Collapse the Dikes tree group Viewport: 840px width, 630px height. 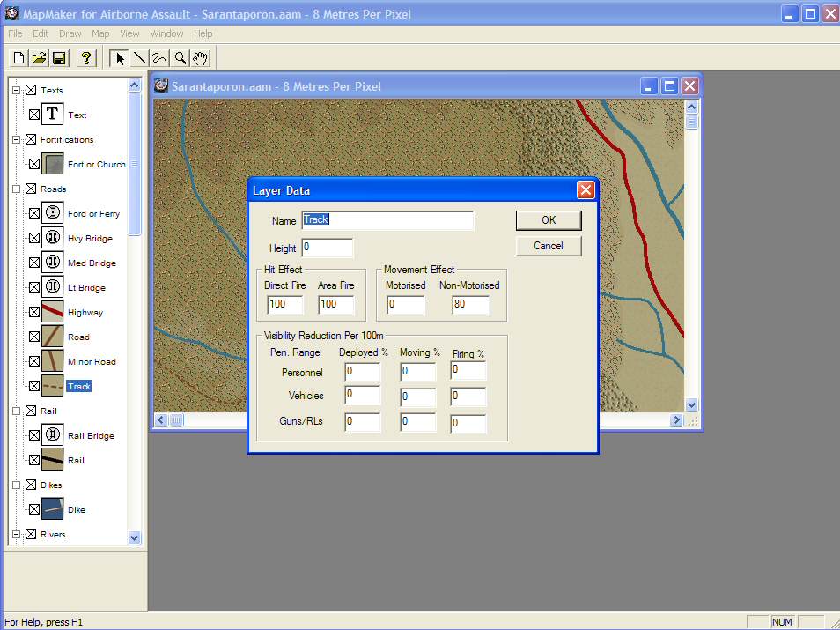click(x=16, y=485)
